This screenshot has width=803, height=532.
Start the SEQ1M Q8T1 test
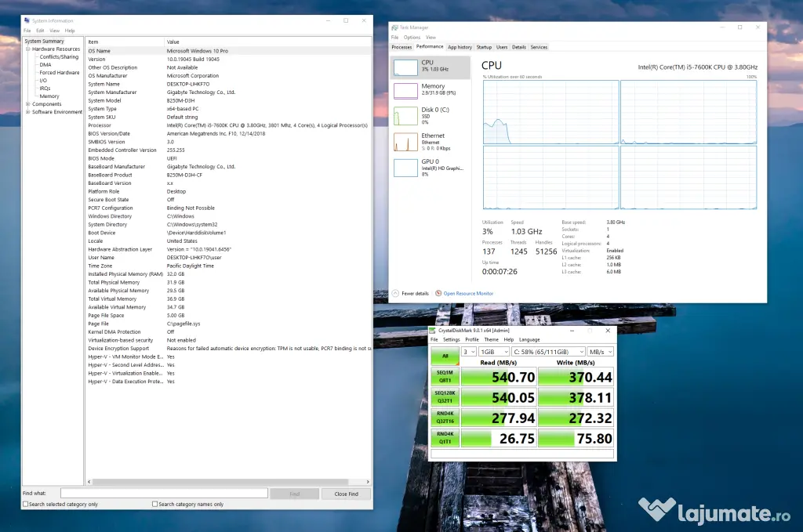(445, 377)
